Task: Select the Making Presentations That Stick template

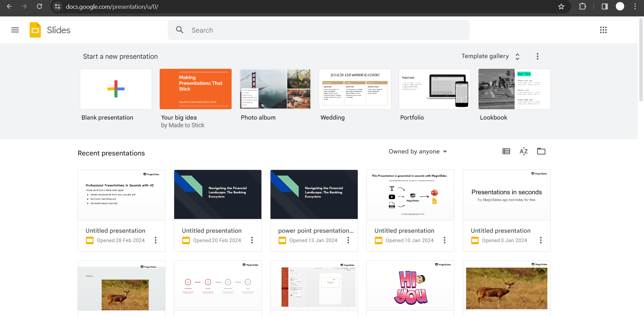Action: [x=196, y=89]
